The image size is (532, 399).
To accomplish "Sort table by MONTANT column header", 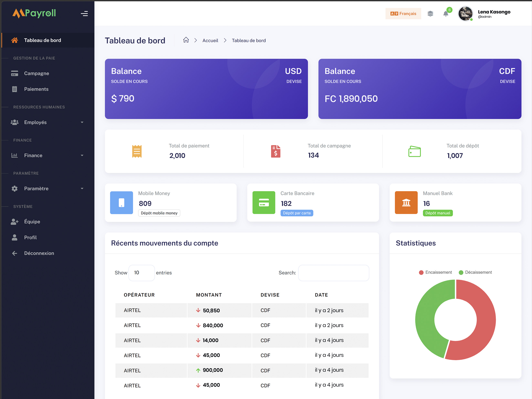I will point(209,295).
